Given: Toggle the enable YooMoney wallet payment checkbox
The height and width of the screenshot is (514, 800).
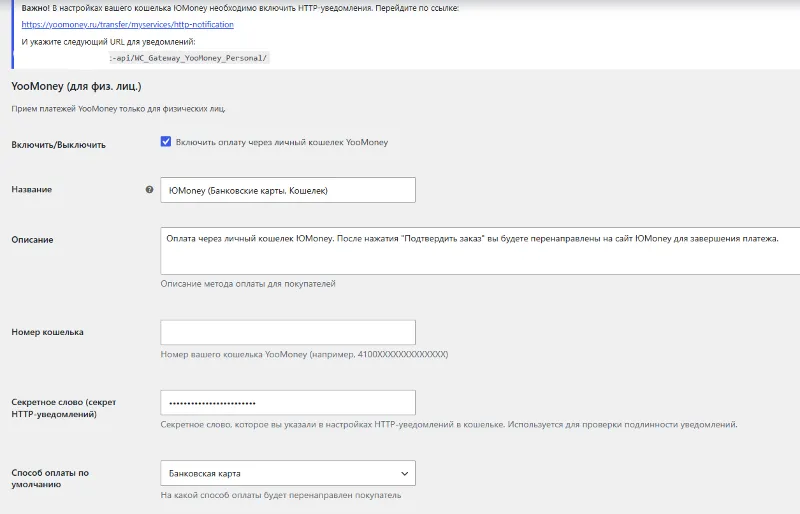Looking at the screenshot, I should coord(166,141).
